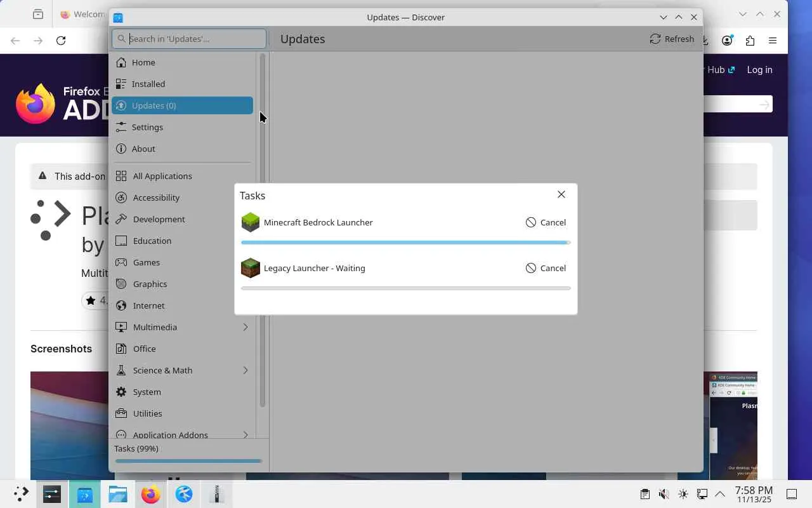Open the Dolphin file manager from taskbar

click(118, 494)
